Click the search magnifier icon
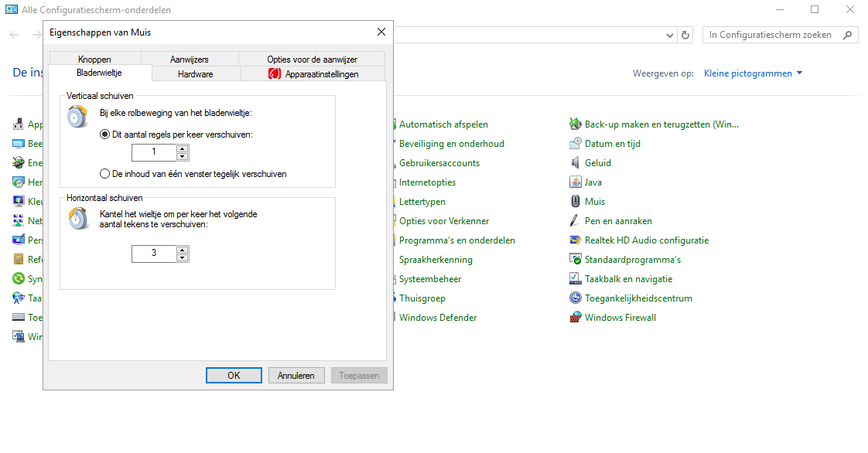The height and width of the screenshot is (453, 868). coord(848,35)
